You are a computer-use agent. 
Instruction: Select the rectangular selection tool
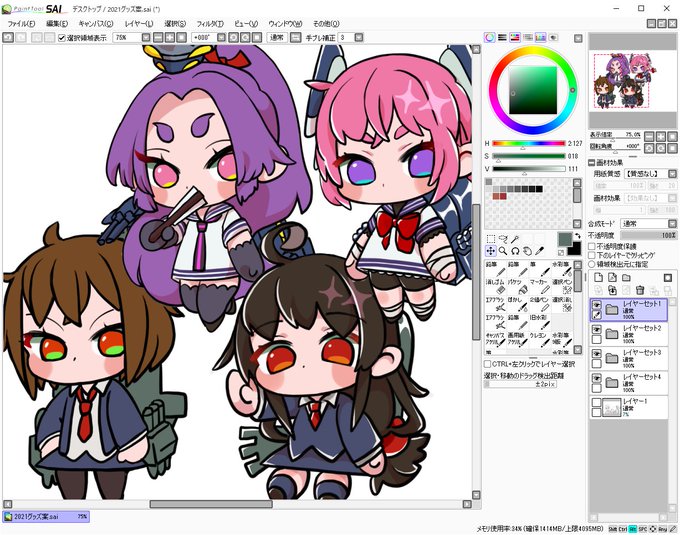[x=490, y=239]
